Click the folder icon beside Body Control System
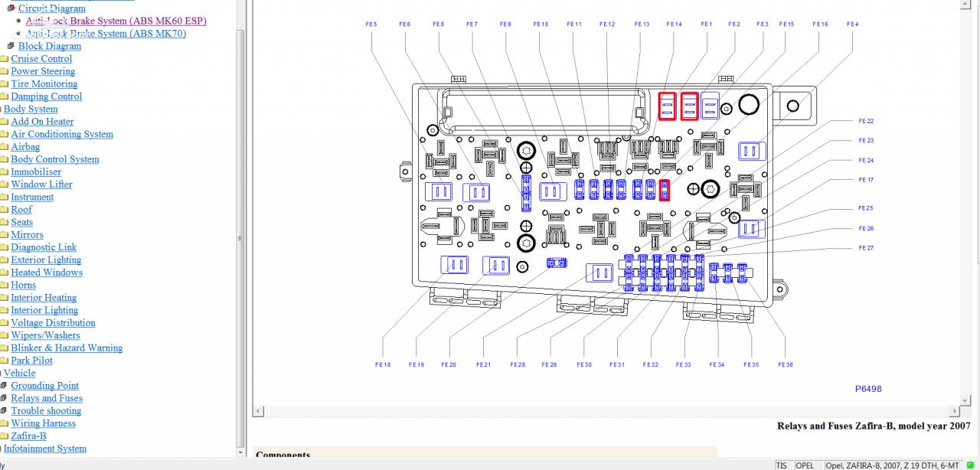Viewport: 980px width, 470px height. point(4,159)
